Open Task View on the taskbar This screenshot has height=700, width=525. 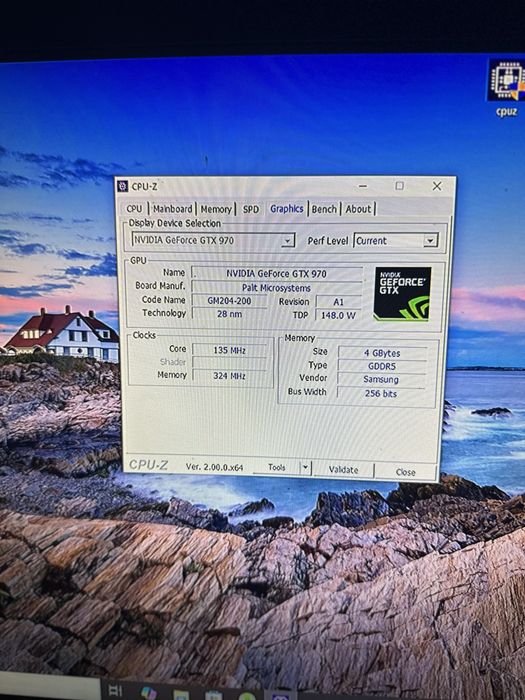click(115, 690)
